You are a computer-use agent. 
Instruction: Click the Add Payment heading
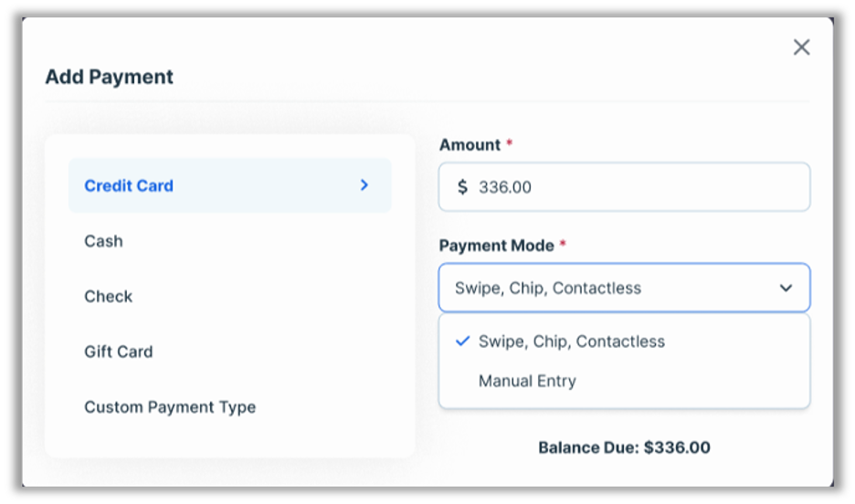pyautogui.click(x=109, y=77)
